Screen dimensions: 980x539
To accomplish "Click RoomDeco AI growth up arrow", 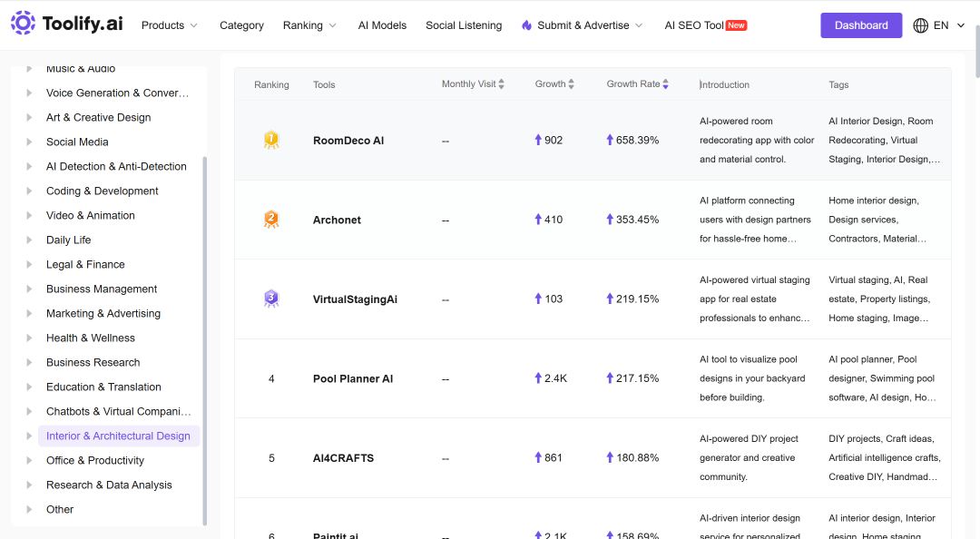I will click(x=538, y=140).
